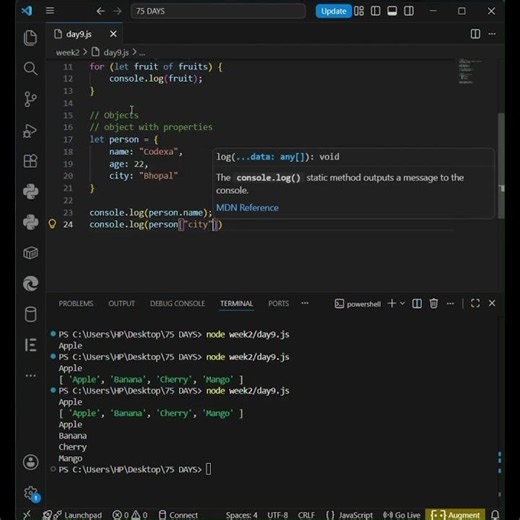Click the Augment status bar item

455,515
